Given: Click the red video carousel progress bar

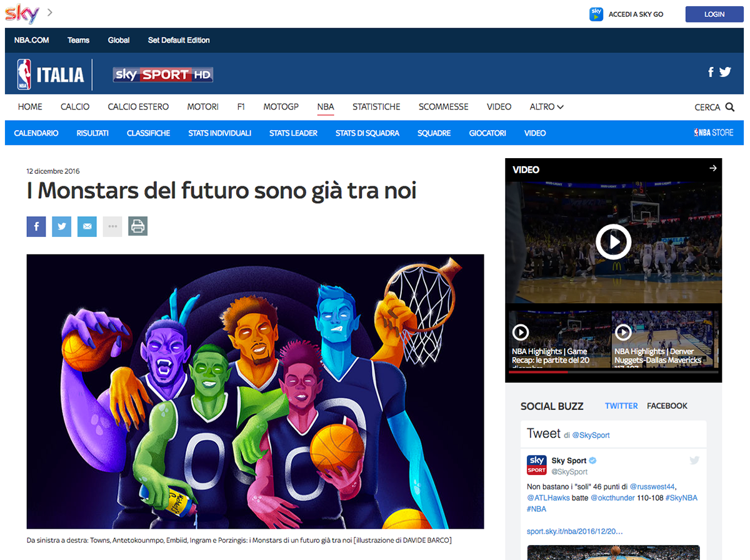Looking at the screenshot, I should pos(538,372).
